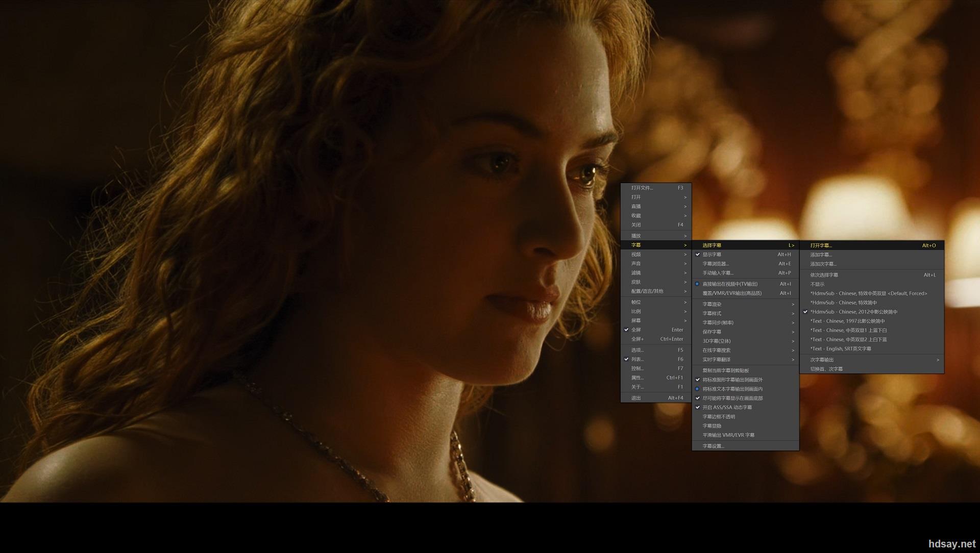Enable 字幕显隐 option

745,425
